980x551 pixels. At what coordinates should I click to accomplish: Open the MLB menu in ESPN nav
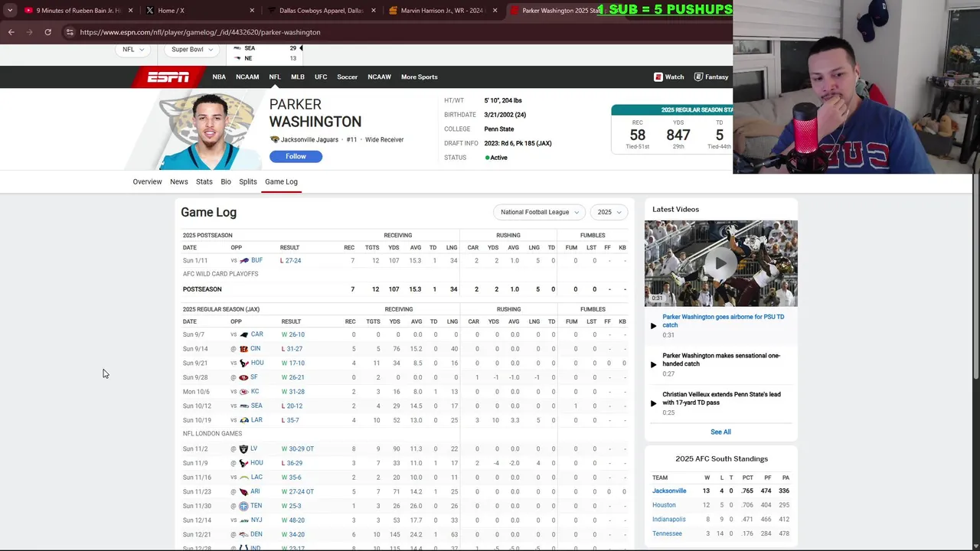click(x=298, y=77)
